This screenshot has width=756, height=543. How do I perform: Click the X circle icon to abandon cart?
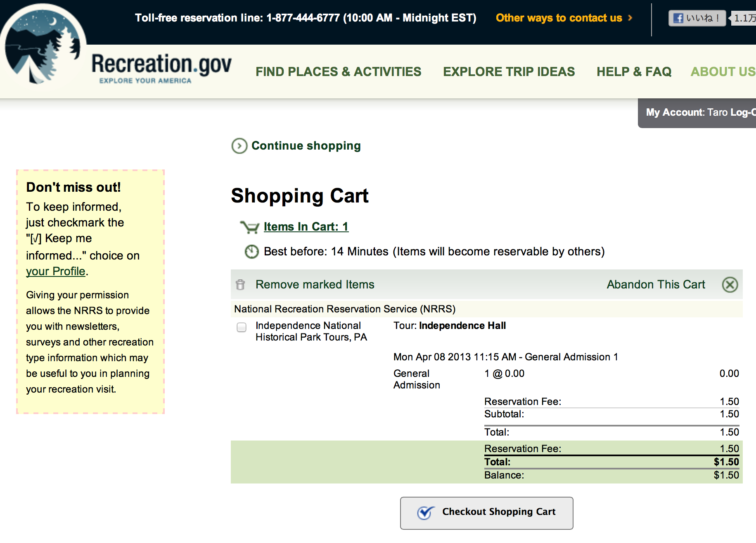click(730, 284)
